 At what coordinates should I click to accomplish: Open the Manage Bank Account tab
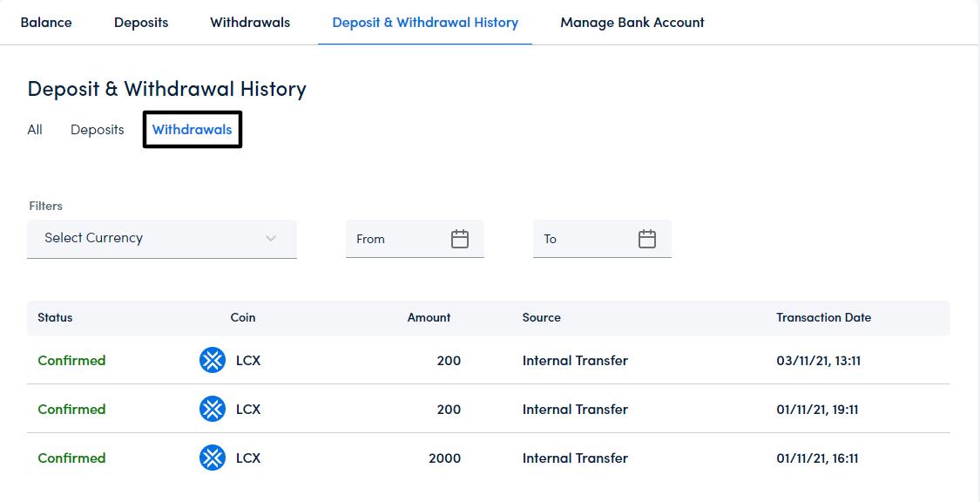(632, 23)
